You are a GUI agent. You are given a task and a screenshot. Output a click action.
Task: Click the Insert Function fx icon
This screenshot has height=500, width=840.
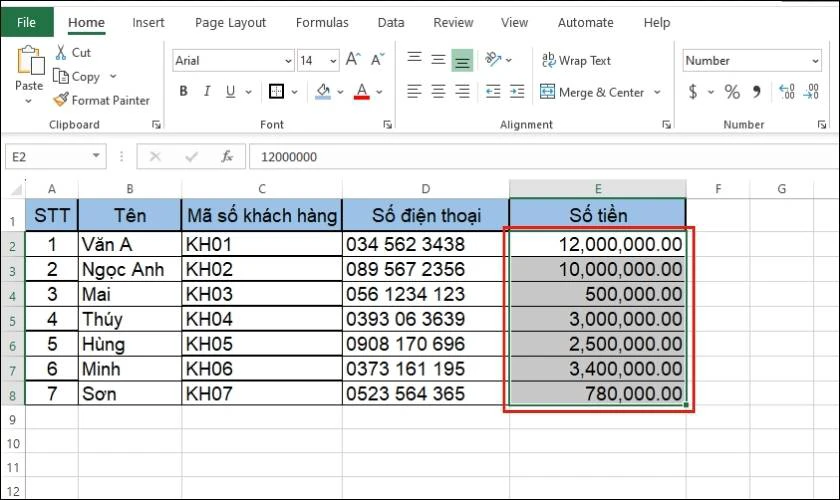[227, 156]
